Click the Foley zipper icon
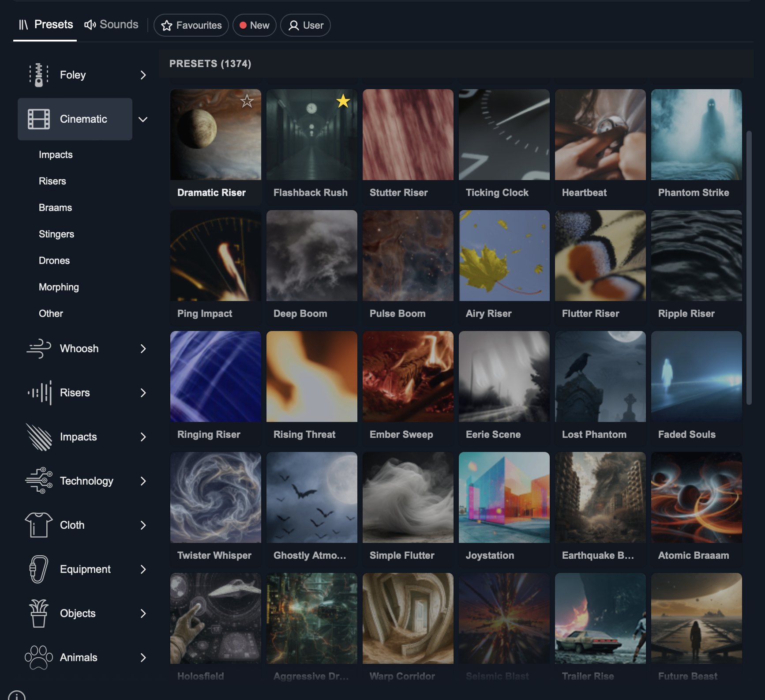The width and height of the screenshot is (765, 700). [38, 75]
